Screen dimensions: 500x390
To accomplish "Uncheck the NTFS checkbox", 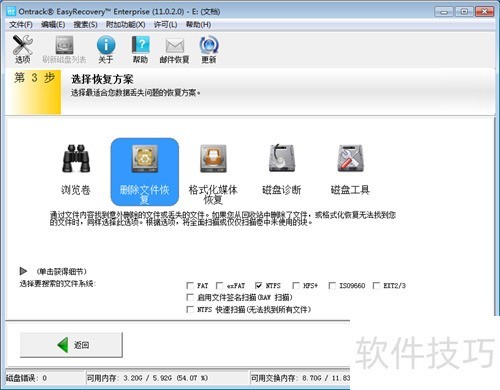I will [x=258, y=286].
